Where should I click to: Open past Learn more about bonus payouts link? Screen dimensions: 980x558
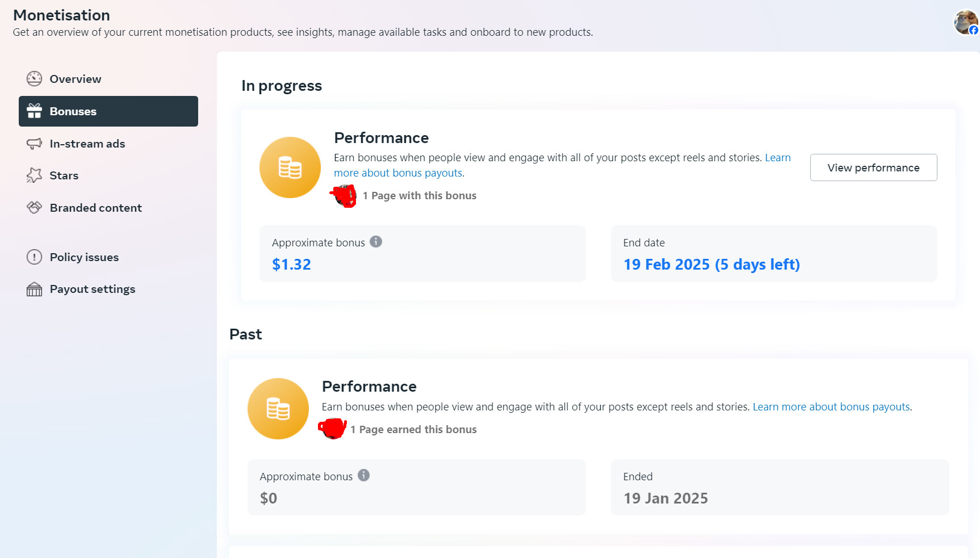(831, 407)
